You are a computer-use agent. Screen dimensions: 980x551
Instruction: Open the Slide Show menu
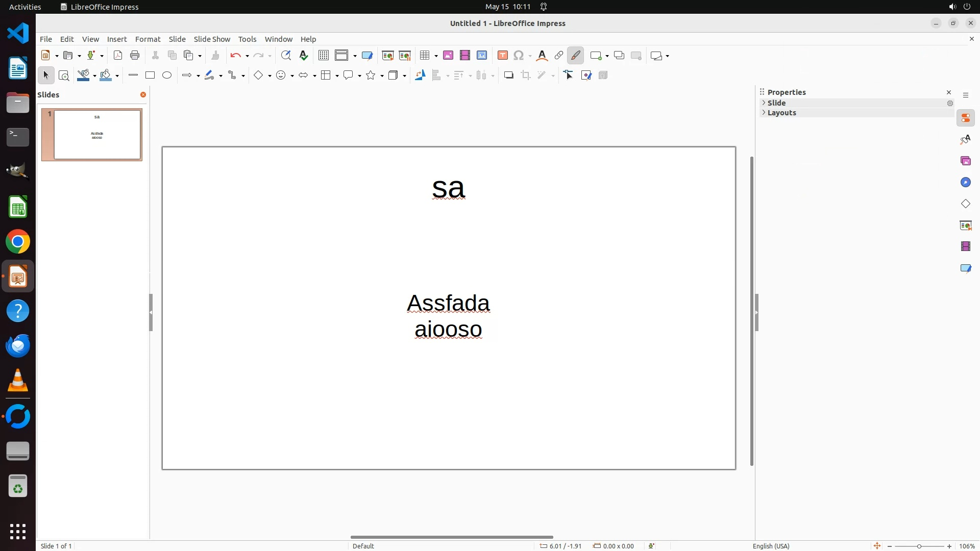pyautogui.click(x=212, y=39)
